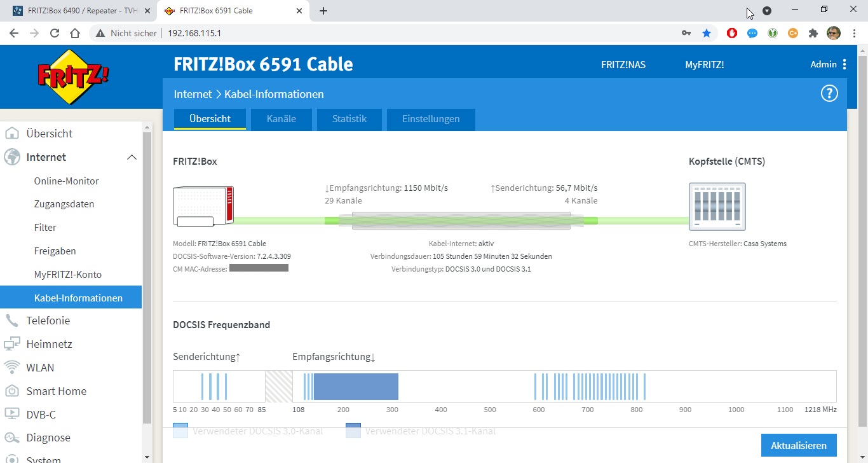Screen dimensions: 868x463
Task: Open the Admin three-dot menu
Action: tap(844, 64)
